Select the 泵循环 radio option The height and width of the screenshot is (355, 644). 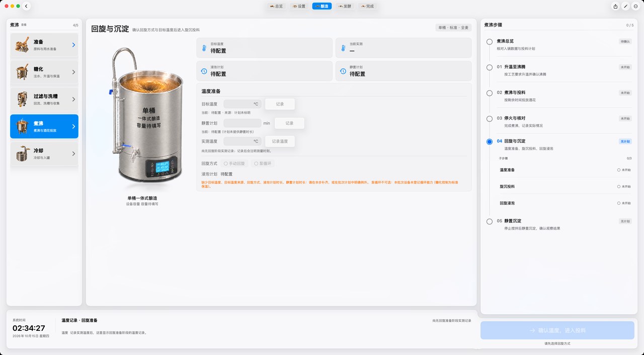pyautogui.click(x=263, y=164)
